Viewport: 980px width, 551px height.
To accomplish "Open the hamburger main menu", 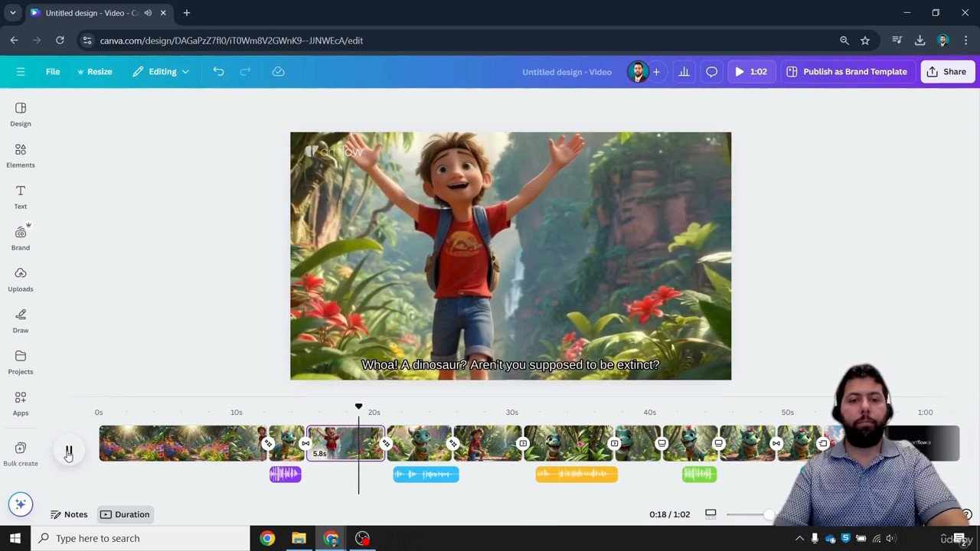I will (x=21, y=72).
